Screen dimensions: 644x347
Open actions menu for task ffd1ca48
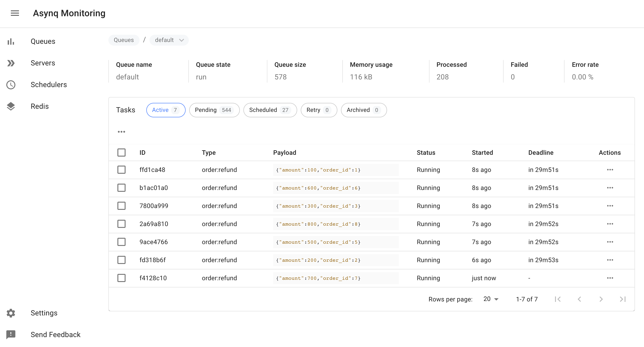610,170
